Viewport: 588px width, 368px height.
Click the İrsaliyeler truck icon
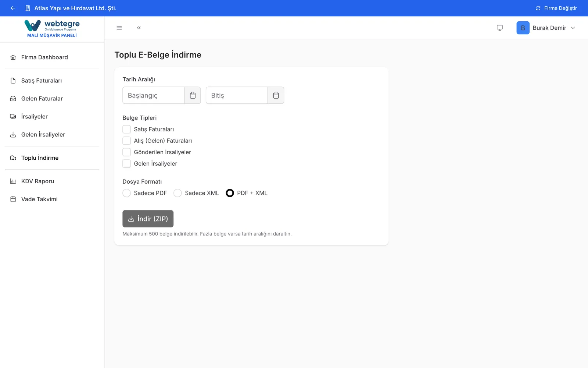(x=13, y=117)
